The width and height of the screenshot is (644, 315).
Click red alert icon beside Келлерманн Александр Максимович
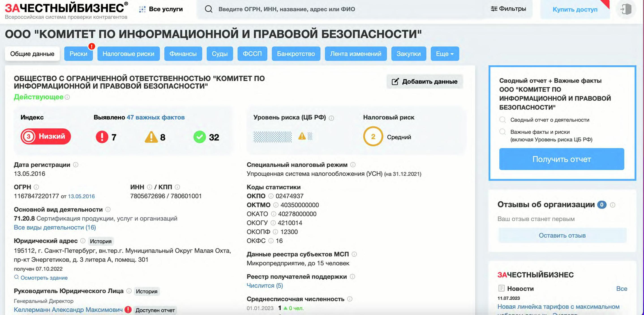click(128, 309)
